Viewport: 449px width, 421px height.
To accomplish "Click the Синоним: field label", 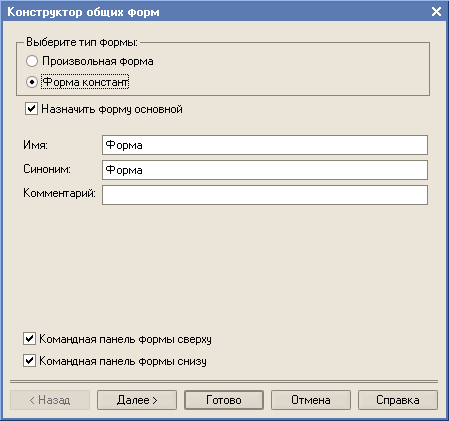I will click(47, 169).
